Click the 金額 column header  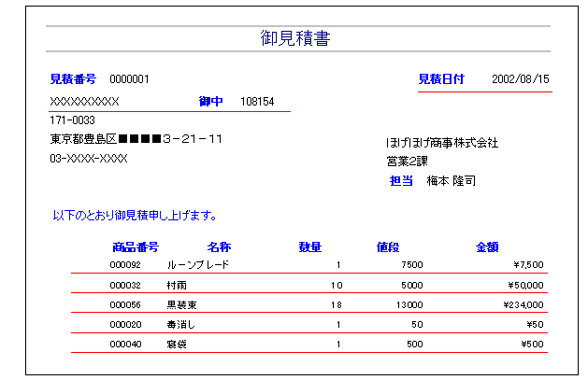(x=487, y=247)
